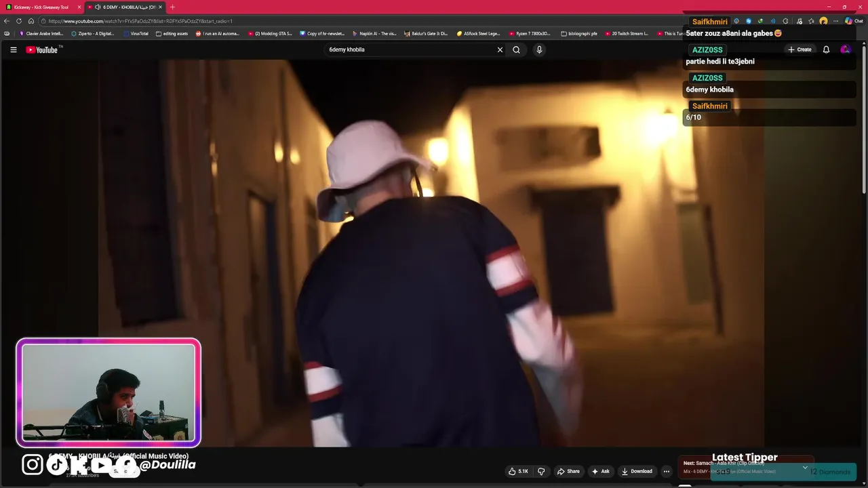This screenshot has width=868, height=488.
Task: Open the Chat button in browser toolbar
Action: click(x=854, y=21)
